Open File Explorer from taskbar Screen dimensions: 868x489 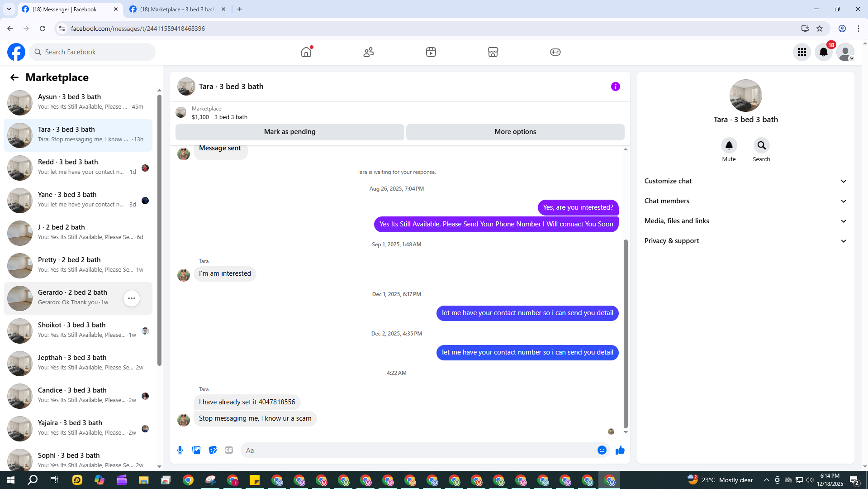pos(144,480)
